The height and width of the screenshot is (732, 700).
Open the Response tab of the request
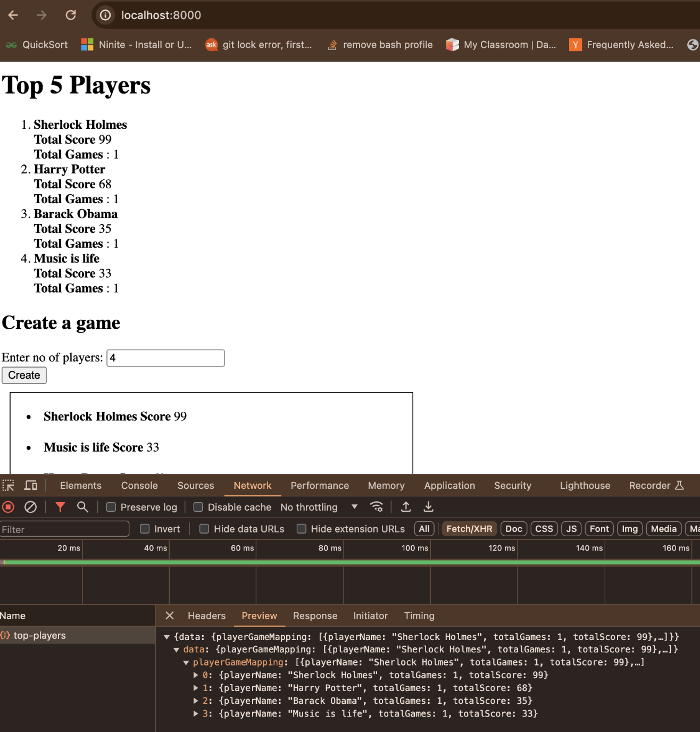pyautogui.click(x=315, y=615)
